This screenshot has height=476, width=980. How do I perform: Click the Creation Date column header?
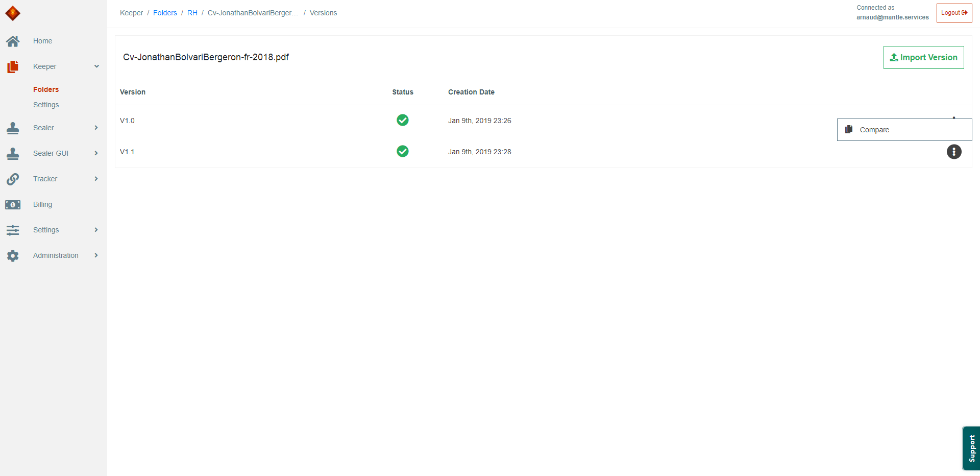[471, 92]
